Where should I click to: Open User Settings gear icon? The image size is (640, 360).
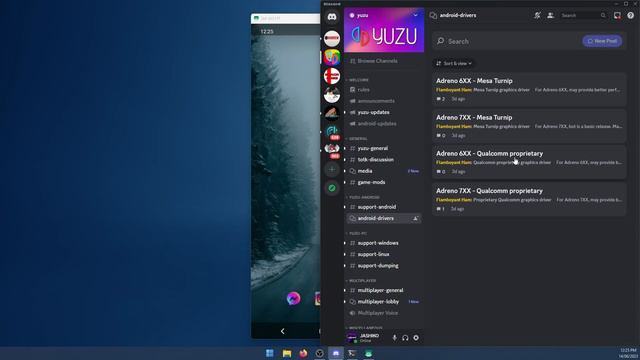pos(416,338)
